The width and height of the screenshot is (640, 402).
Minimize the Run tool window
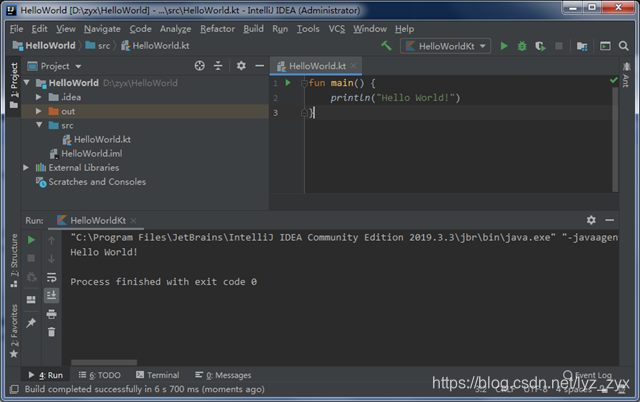(609, 220)
